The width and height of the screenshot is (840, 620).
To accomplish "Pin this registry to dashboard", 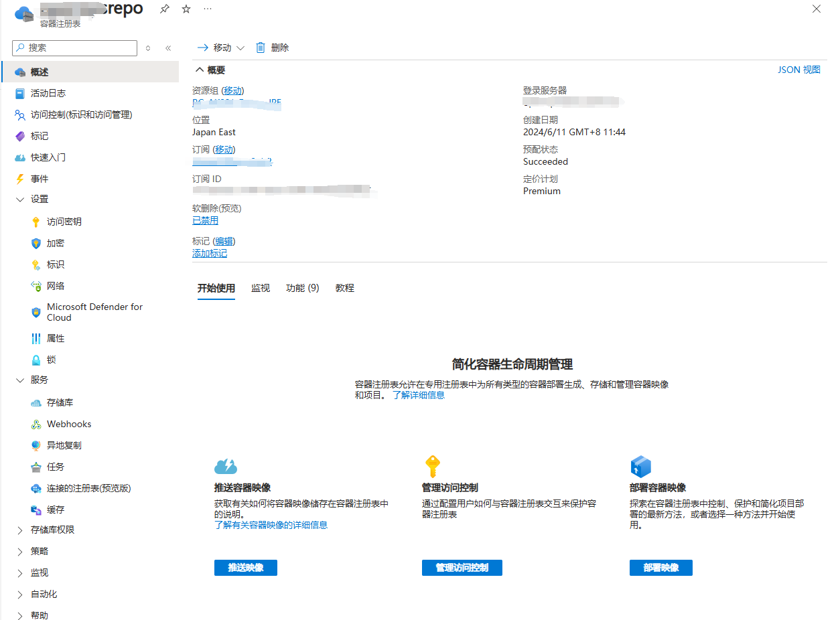I will 164,9.
